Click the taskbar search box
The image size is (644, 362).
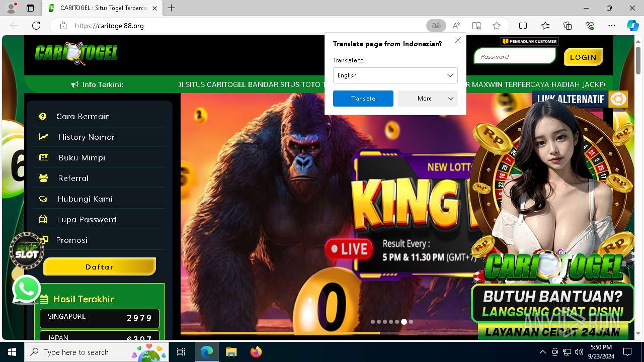pyautogui.click(x=98, y=352)
